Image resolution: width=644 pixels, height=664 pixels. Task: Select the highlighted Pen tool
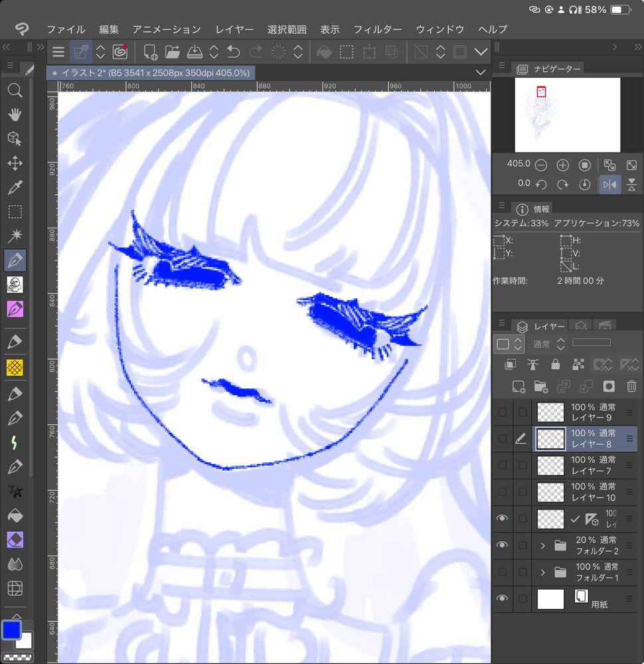coord(15,260)
